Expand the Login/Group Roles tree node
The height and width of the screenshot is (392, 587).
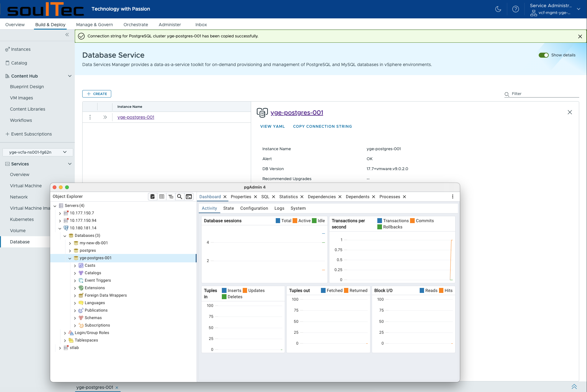click(65, 332)
